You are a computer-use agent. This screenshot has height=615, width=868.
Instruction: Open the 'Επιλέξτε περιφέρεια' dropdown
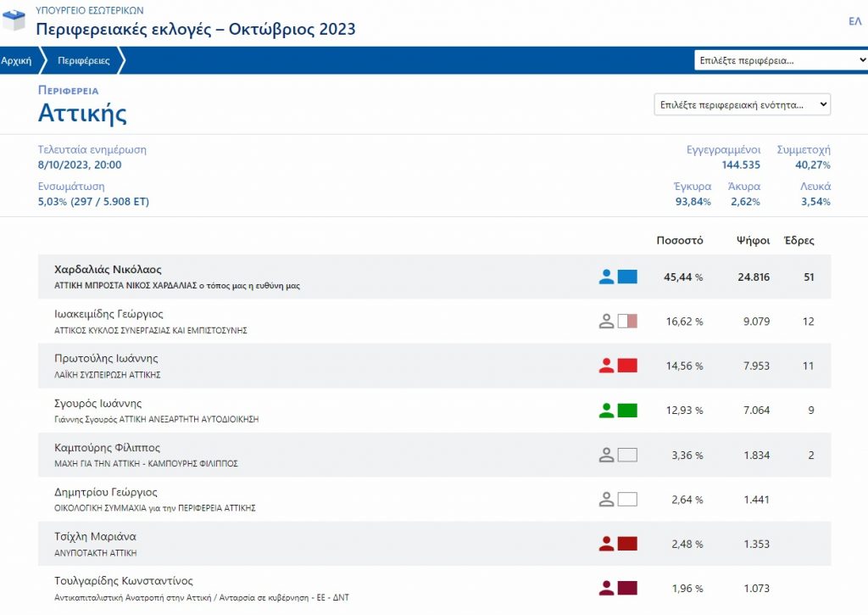[x=780, y=60]
